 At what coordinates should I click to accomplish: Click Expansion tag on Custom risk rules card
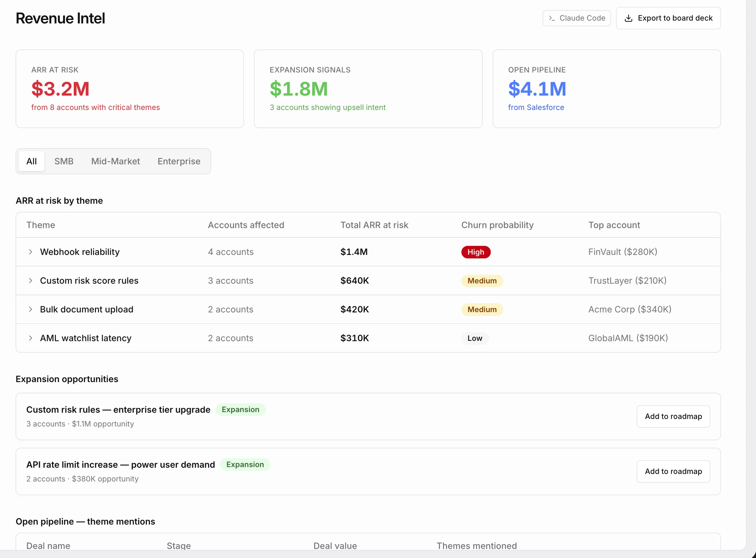(241, 410)
